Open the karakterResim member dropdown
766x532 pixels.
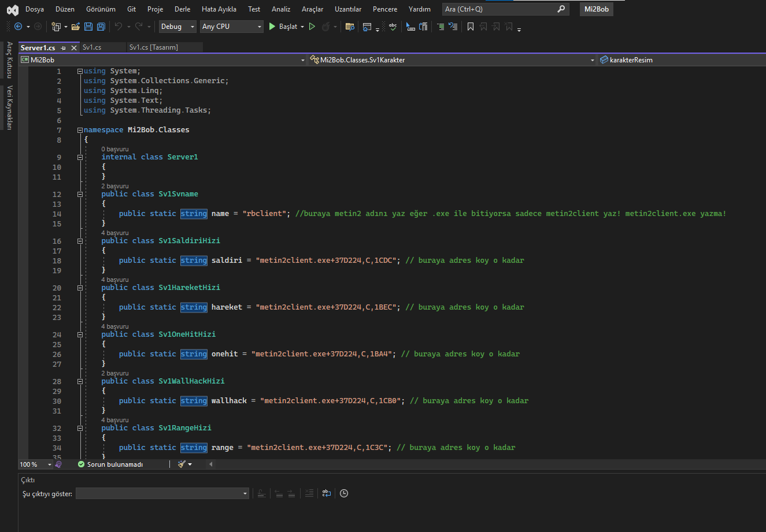pyautogui.click(x=682, y=59)
